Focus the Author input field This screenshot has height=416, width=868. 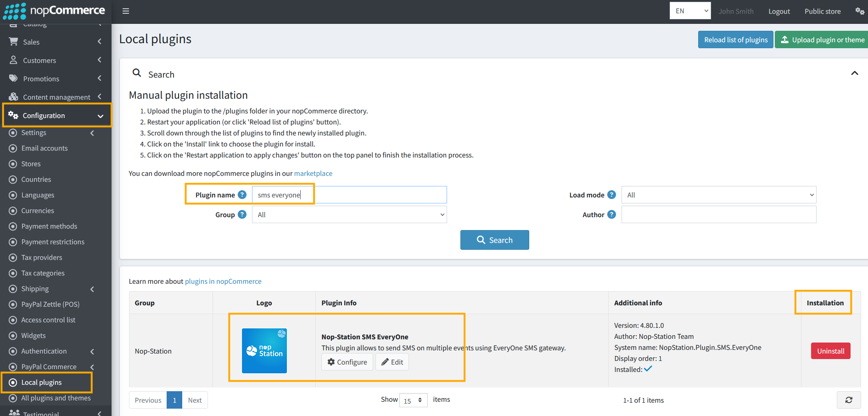tap(719, 214)
